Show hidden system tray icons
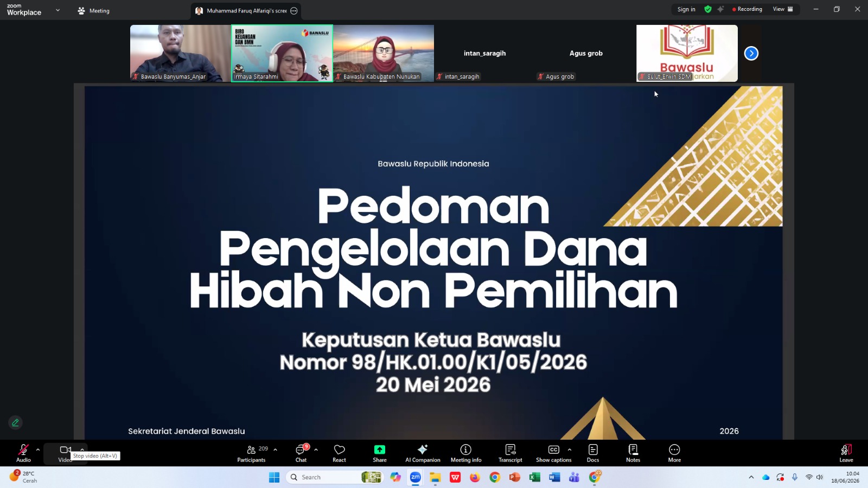 [751, 477]
